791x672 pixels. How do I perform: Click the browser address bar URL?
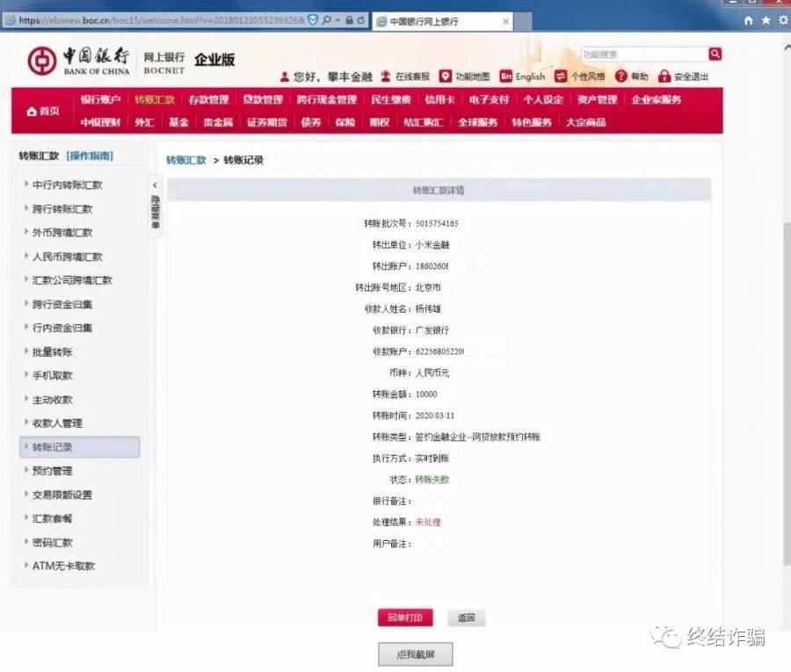[x=162, y=20]
